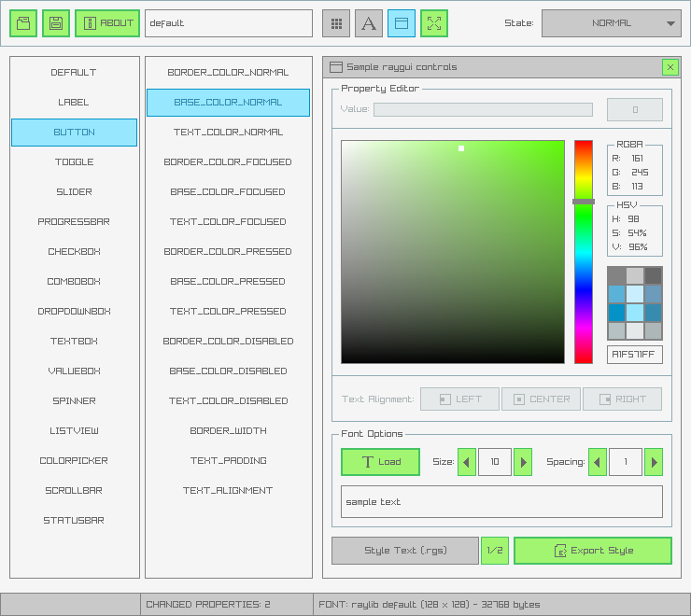Select LABEL in the controls list
This screenshot has width=691, height=616.
(x=74, y=103)
